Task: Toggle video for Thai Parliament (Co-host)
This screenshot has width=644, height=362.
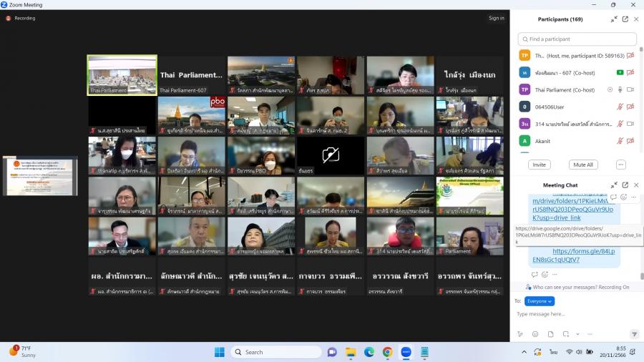Action: click(630, 89)
